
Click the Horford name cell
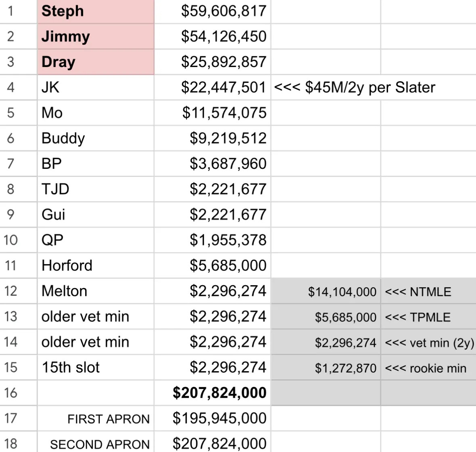pos(96,265)
